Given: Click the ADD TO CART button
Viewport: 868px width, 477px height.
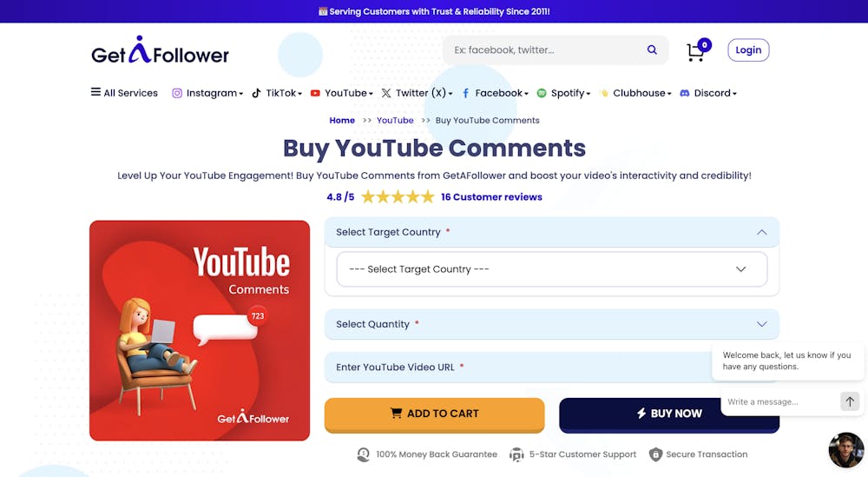Looking at the screenshot, I should point(434,414).
